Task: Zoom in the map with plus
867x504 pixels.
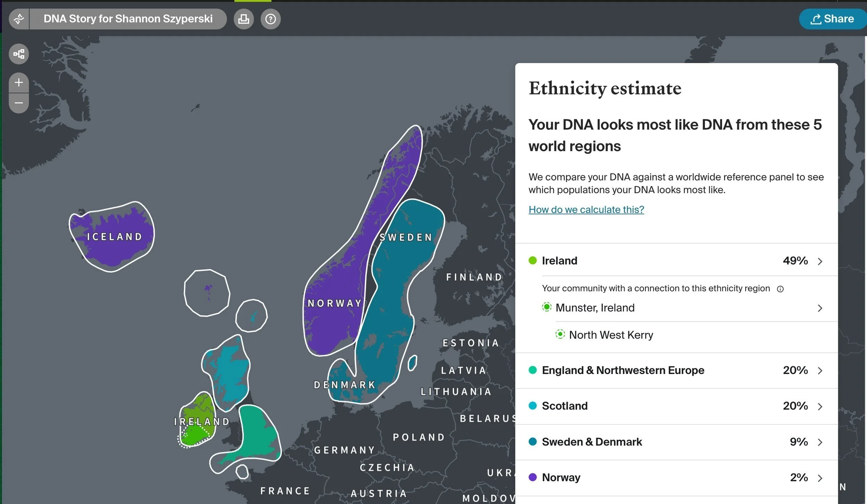Action: click(19, 82)
